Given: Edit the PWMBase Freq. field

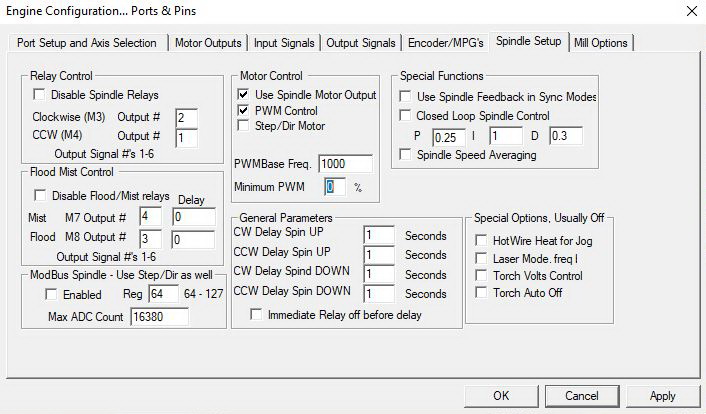Looking at the screenshot, I should coord(346,164).
